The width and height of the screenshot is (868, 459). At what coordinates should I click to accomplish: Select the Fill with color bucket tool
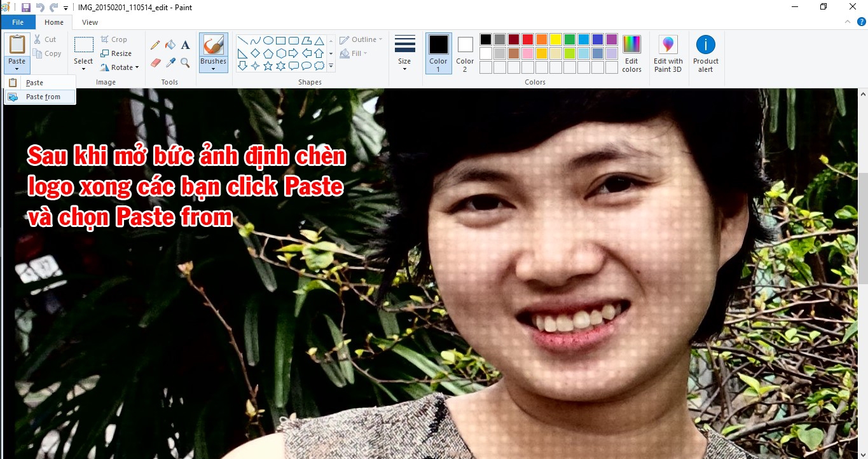click(170, 45)
